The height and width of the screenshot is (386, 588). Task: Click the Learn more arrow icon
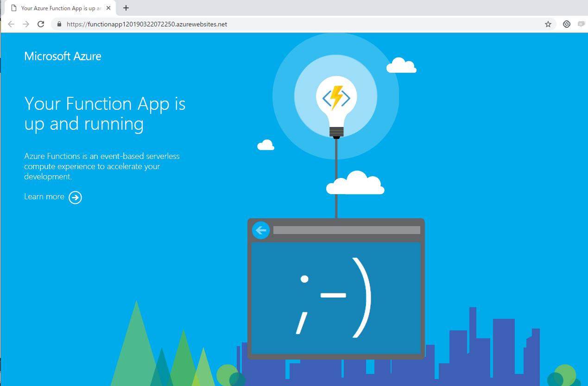(75, 197)
